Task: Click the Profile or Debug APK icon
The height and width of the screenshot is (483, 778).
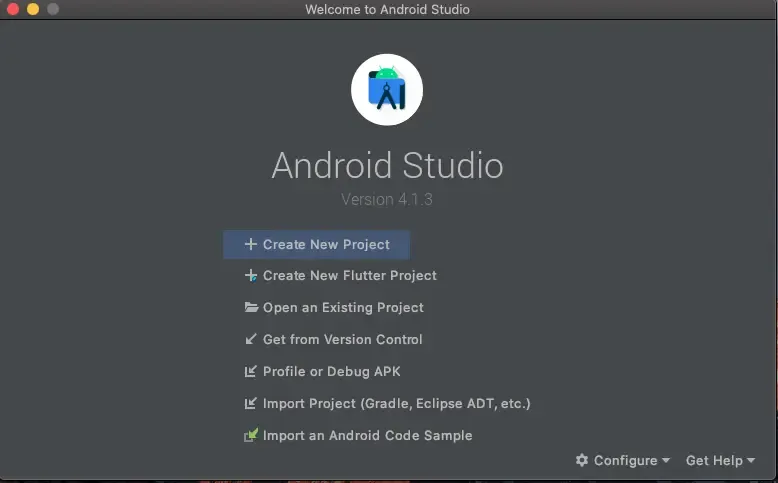Action: point(251,372)
